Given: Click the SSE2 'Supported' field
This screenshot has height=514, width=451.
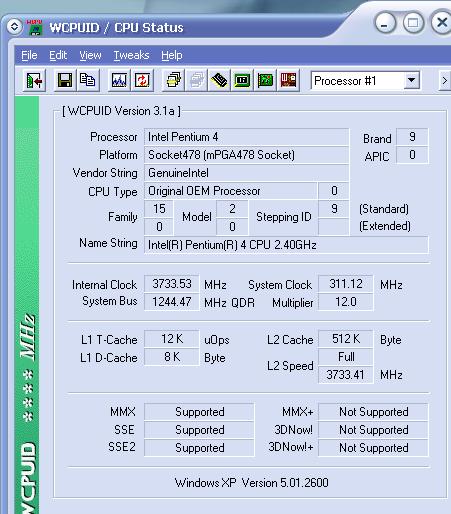Looking at the screenshot, I should click(x=199, y=448).
